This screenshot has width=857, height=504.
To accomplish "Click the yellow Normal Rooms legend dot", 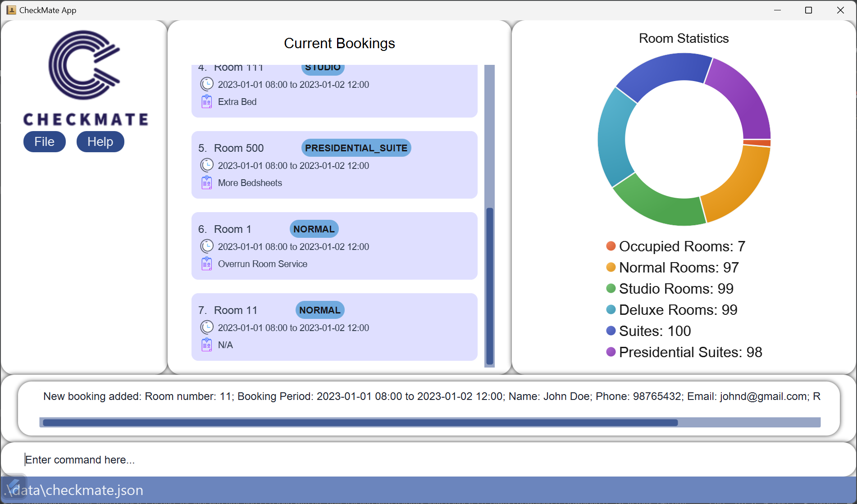I will [611, 267].
